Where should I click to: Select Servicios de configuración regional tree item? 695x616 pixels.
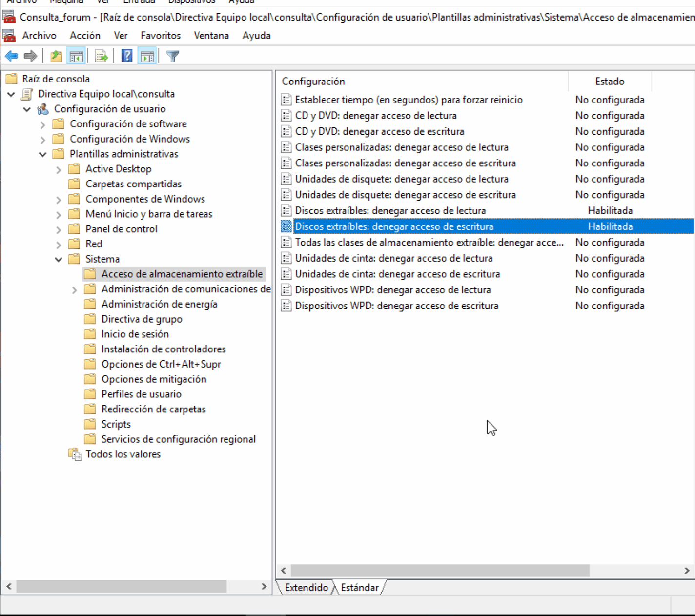tap(178, 439)
